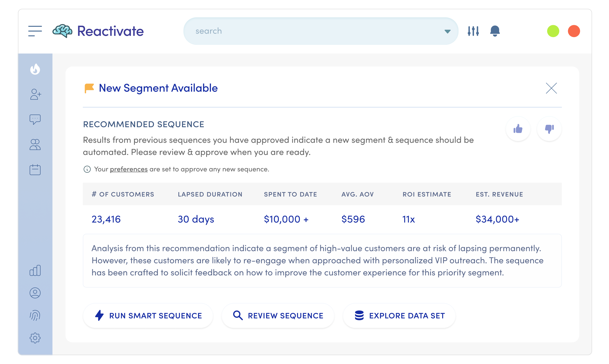Open the bar chart analytics icon
Screen dimensions: 609x364
35,271
